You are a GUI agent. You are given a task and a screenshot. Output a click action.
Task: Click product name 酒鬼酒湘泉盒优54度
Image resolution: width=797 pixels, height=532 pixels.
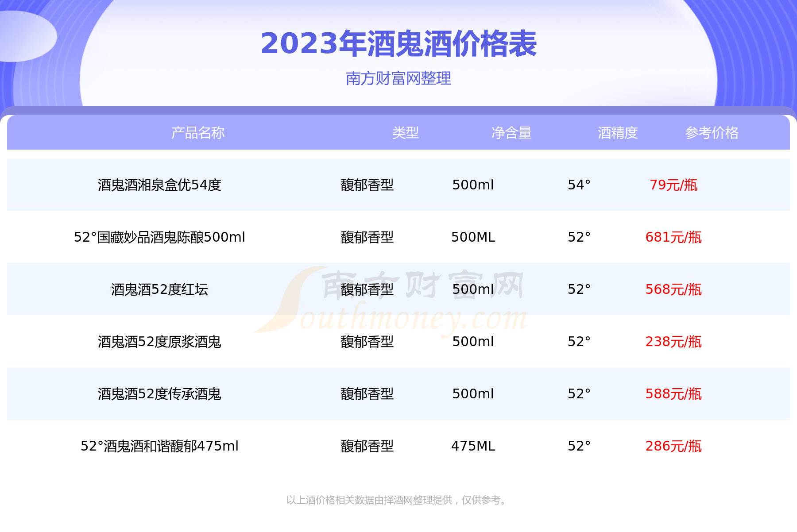coord(159,185)
